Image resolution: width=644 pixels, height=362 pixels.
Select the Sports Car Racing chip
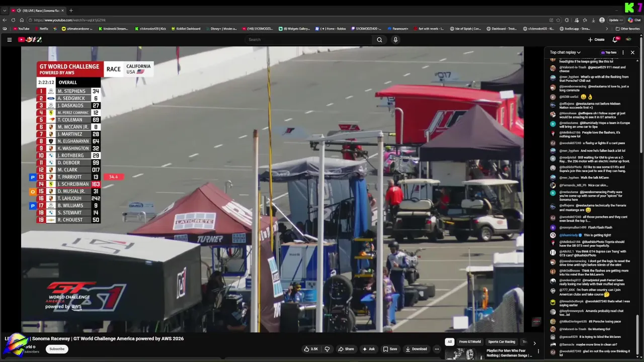pyautogui.click(x=502, y=342)
